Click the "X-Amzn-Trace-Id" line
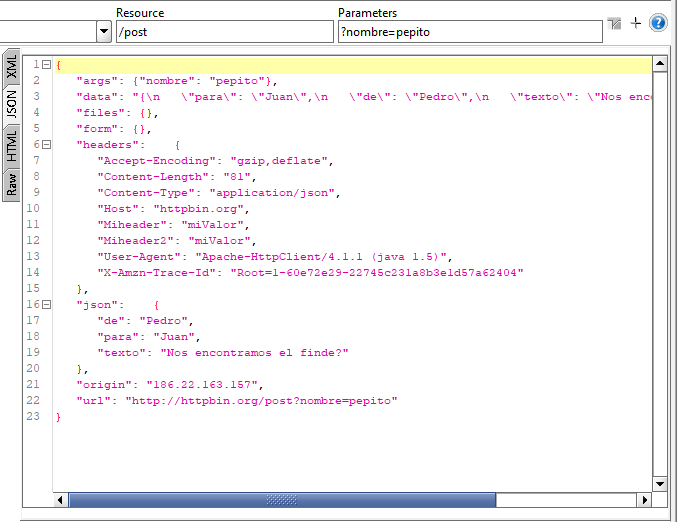 310,273
